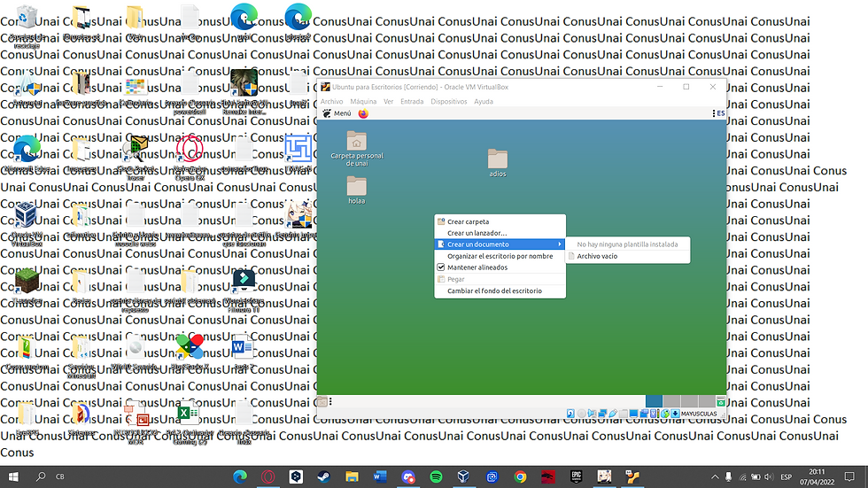
Task: Open Recycle Bin on Windows desktop
Action: [x=26, y=19]
